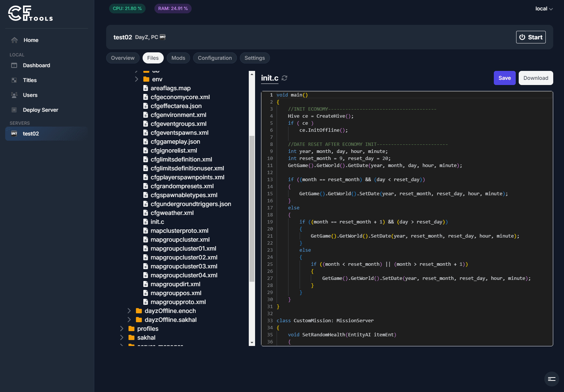Click the CPU usage badge
564x392 pixels.
[127, 9]
